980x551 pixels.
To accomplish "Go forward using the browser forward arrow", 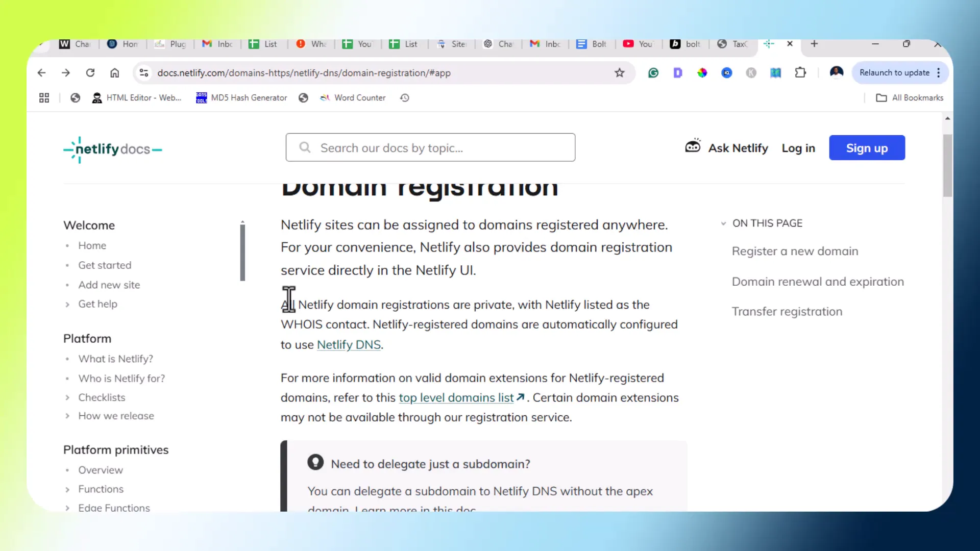I will click(66, 73).
